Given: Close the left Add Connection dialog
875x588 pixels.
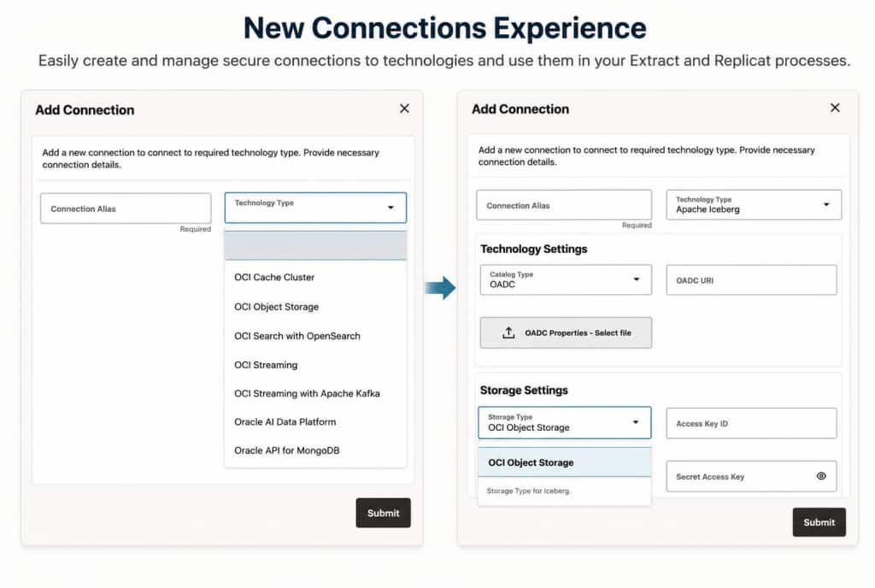Looking at the screenshot, I should pos(404,109).
